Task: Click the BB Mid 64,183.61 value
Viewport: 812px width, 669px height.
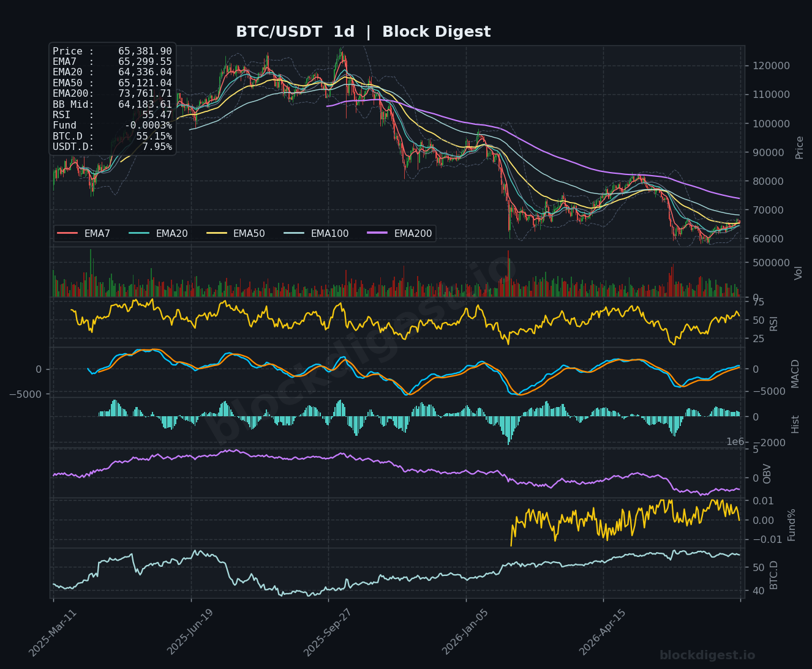Action: click(x=112, y=104)
